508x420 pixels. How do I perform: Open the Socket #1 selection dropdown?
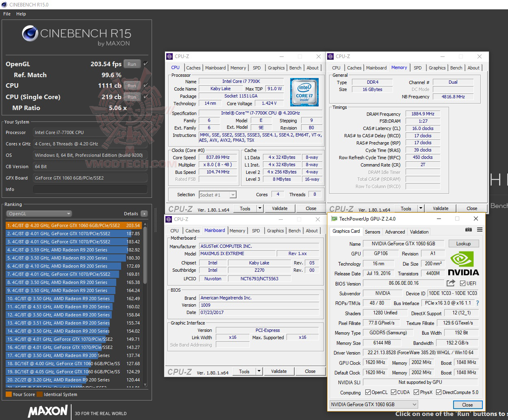217,195
